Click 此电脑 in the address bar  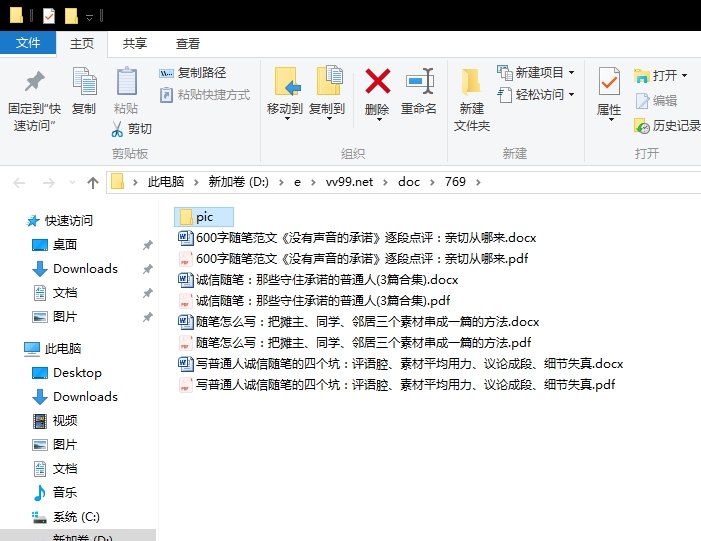tap(166, 182)
